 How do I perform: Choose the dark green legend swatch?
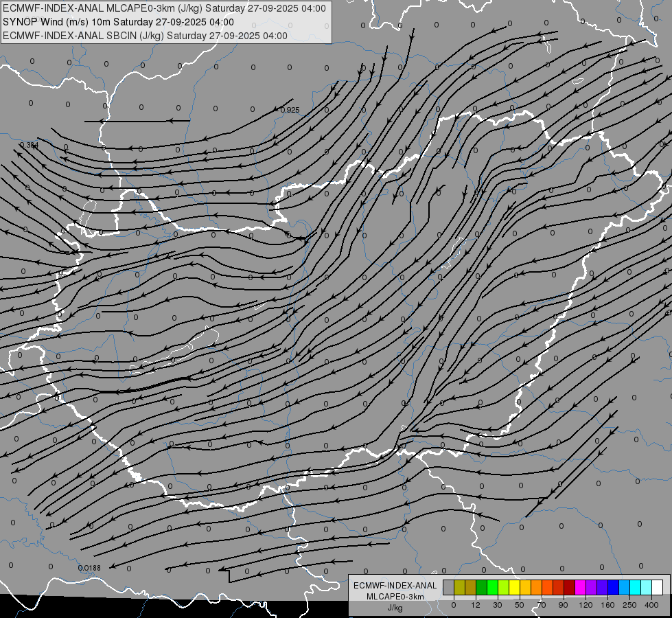click(482, 587)
